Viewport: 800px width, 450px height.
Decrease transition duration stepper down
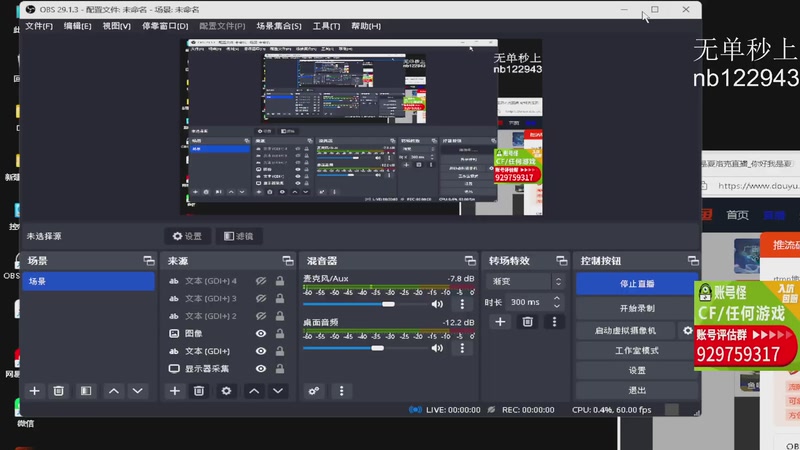tap(557, 306)
